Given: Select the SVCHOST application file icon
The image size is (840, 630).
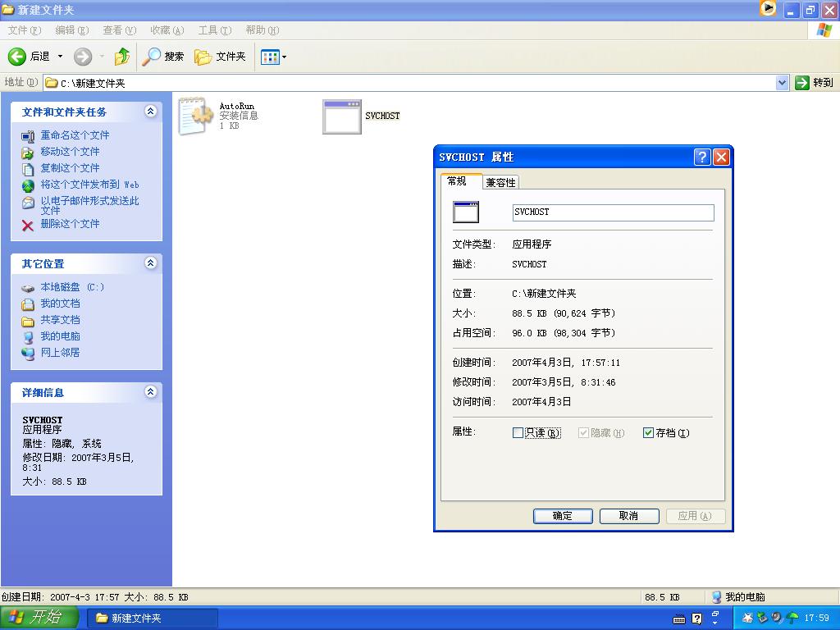Looking at the screenshot, I should (342, 116).
